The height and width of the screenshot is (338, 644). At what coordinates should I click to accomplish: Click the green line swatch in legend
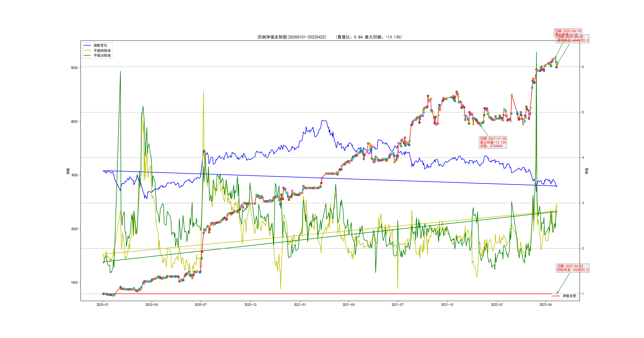pos(87,55)
